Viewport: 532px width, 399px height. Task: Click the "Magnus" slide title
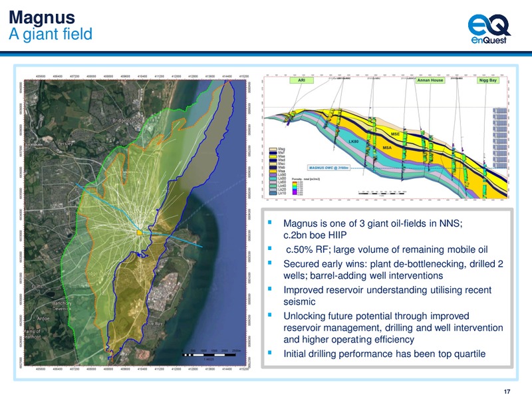coord(42,17)
